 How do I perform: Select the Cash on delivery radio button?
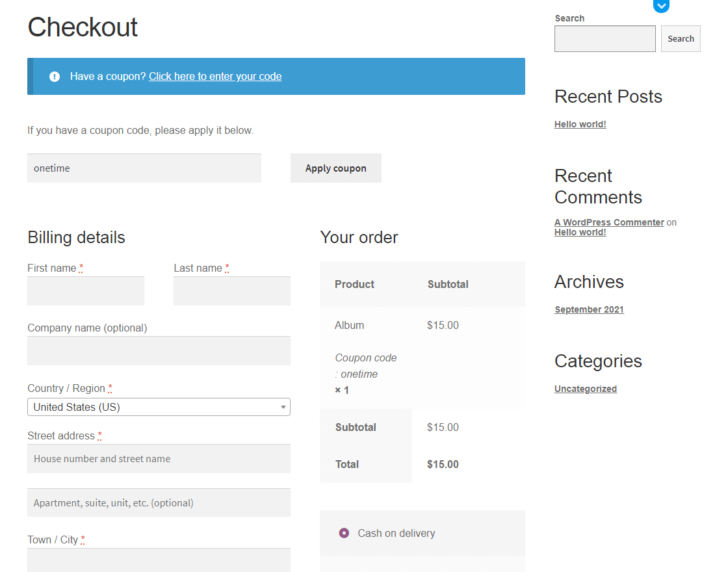tap(344, 533)
